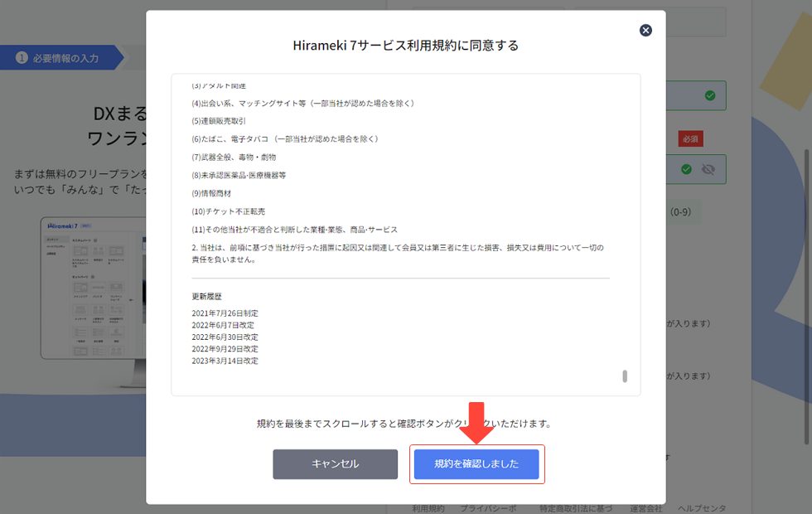Click (8)未承認医薬品·医療機器等 list item

(x=239, y=175)
